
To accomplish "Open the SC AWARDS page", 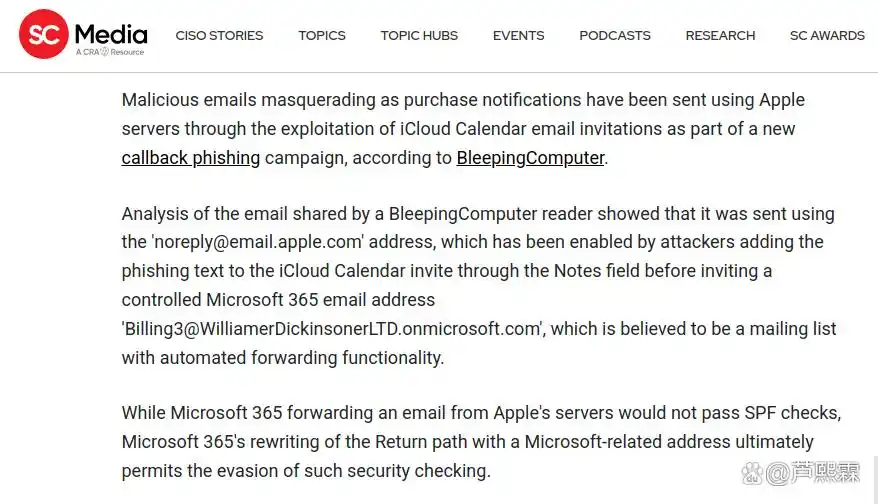I will (827, 36).
